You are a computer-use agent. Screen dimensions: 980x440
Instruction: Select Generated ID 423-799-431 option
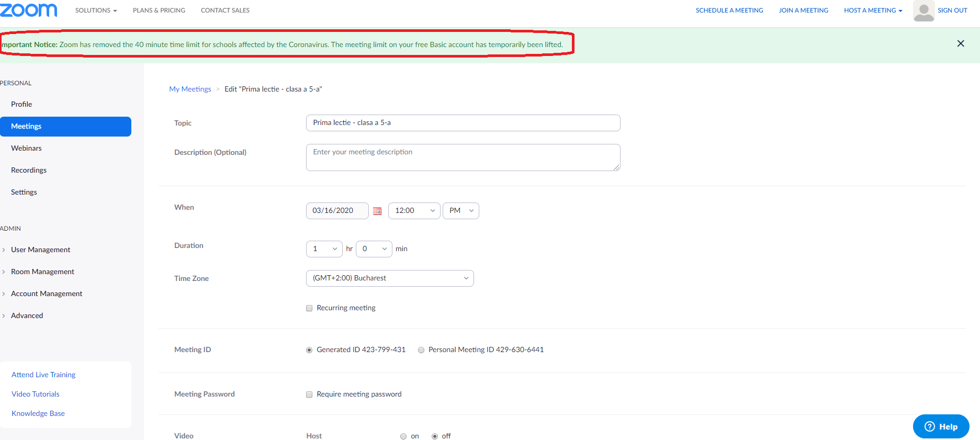(309, 350)
